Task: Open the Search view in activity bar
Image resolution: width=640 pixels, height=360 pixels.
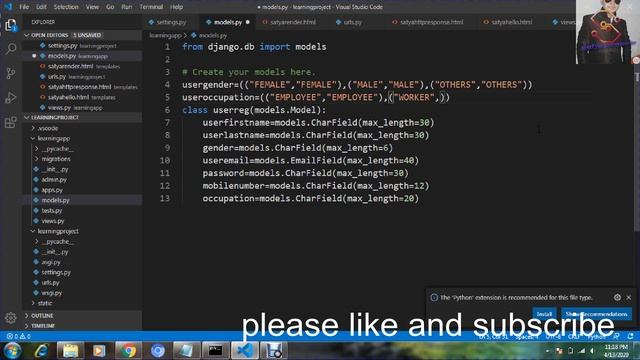Action: pos(11,49)
